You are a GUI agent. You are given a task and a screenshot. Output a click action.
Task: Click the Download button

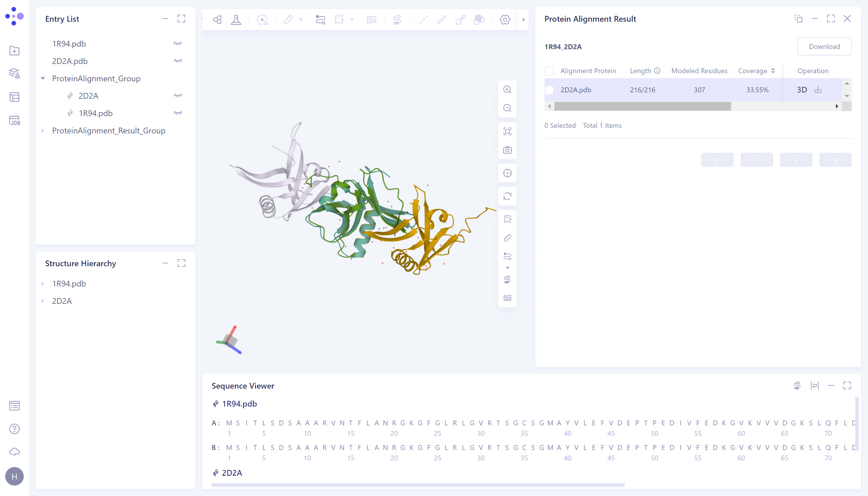click(824, 46)
